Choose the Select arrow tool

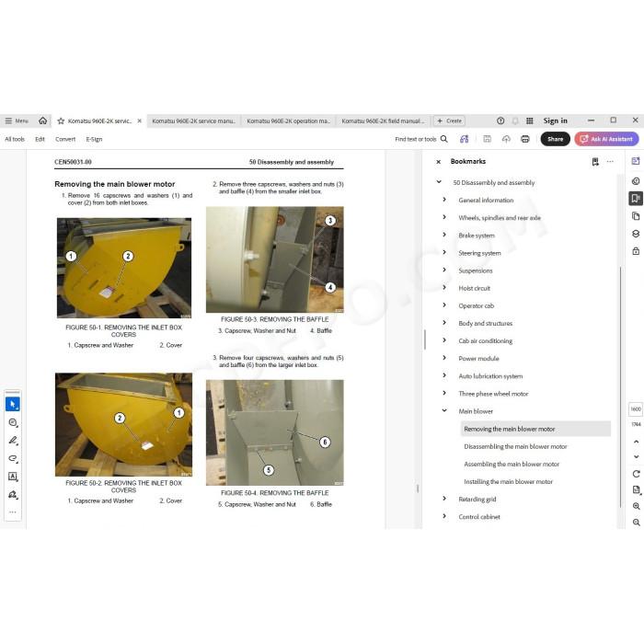coord(13,404)
